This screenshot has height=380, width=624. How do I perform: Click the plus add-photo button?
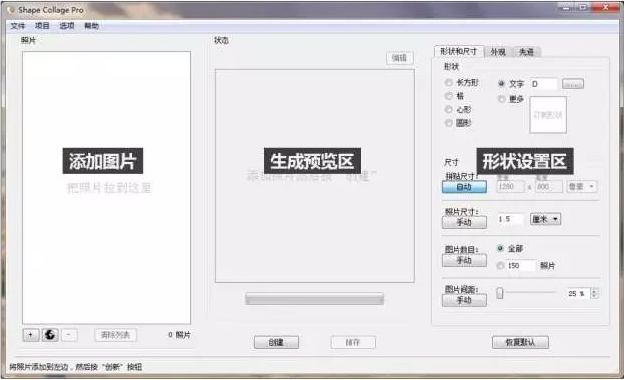coord(31,335)
